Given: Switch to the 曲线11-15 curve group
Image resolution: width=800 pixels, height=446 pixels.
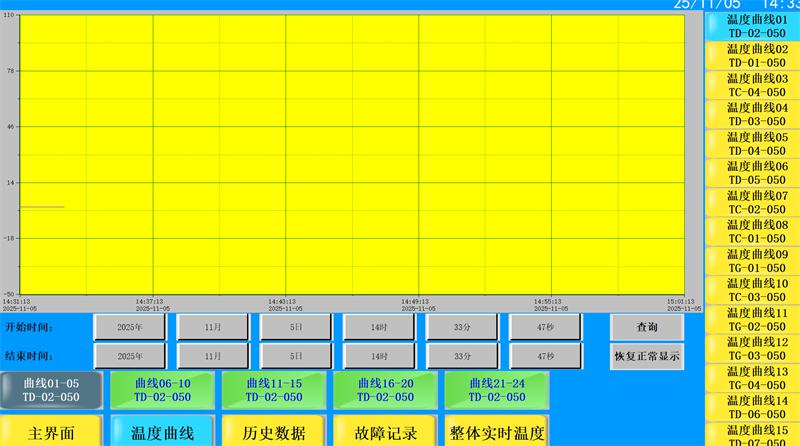Looking at the screenshot, I should (x=273, y=389).
